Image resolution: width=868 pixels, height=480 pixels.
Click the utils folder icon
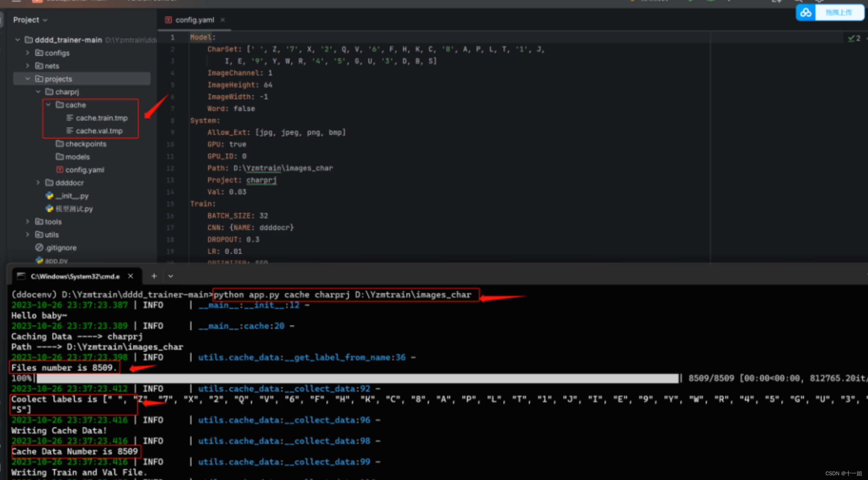point(39,235)
